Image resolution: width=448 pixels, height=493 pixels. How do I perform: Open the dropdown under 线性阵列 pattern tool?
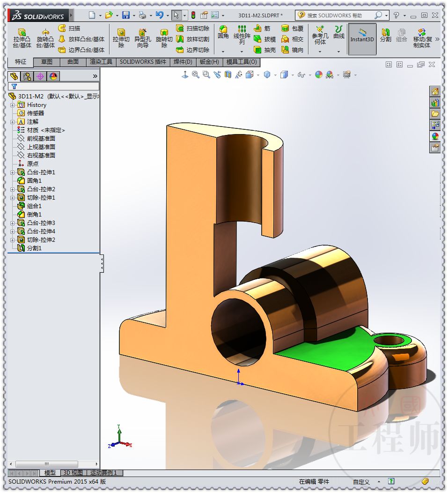(x=242, y=51)
